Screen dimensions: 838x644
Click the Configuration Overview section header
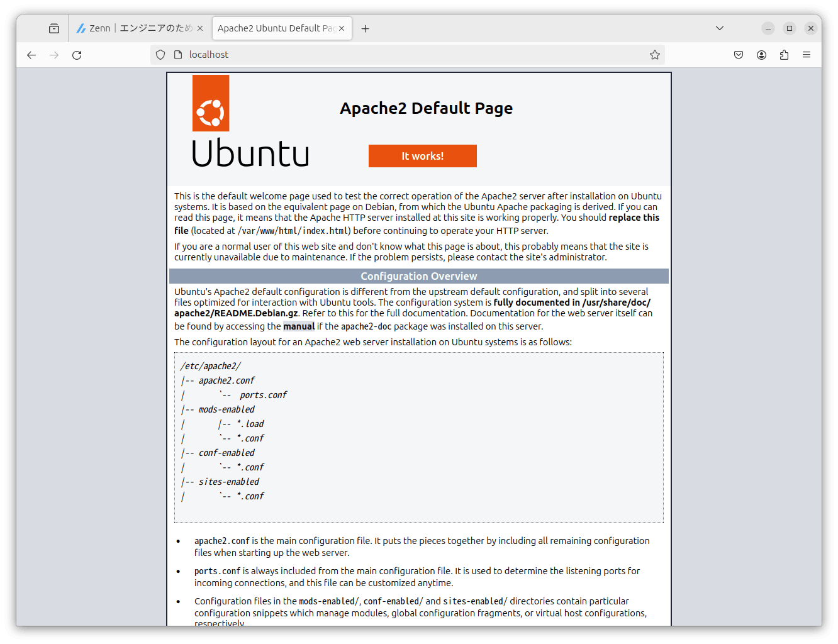point(419,276)
